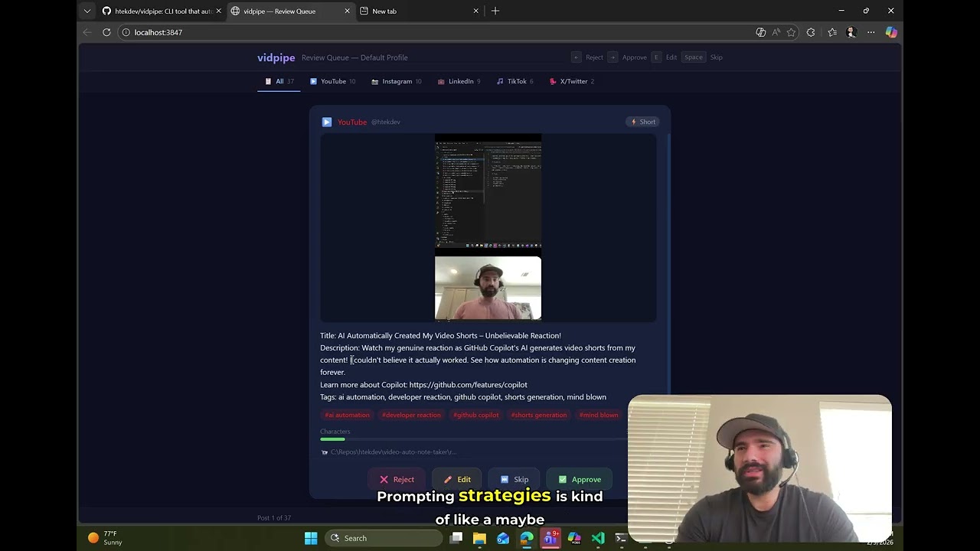Click the Characters progress bar
This screenshot has height=551, width=980.
tap(472, 439)
